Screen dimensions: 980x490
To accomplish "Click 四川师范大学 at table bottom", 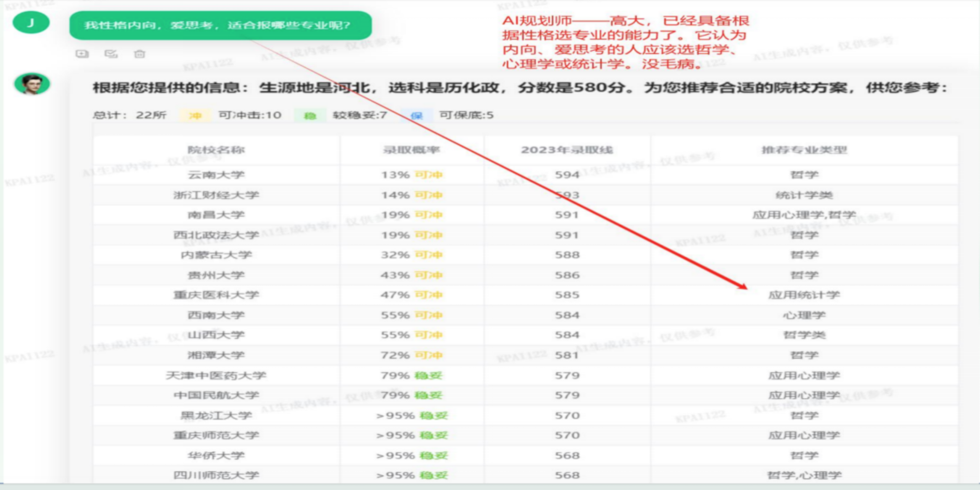I will click(x=216, y=475).
